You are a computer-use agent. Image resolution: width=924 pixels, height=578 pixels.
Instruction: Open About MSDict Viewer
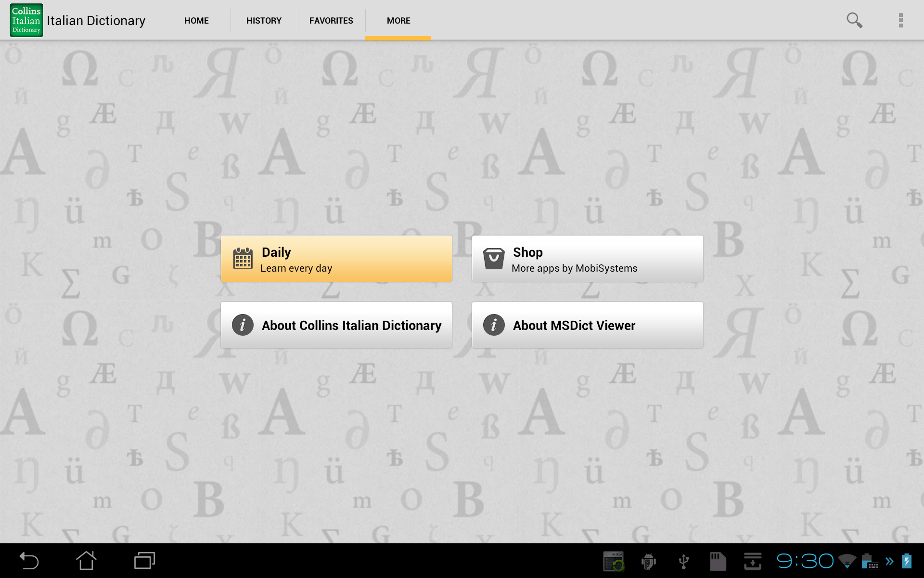[x=588, y=325]
